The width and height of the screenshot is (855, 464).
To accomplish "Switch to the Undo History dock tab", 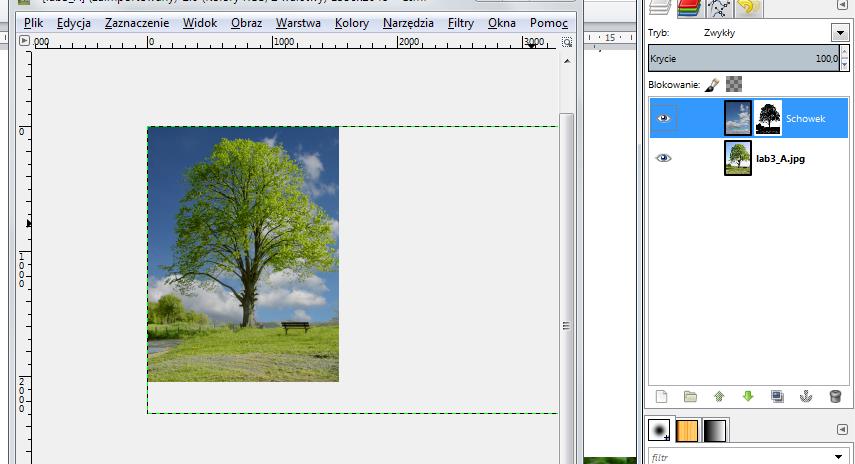I will 748,8.
